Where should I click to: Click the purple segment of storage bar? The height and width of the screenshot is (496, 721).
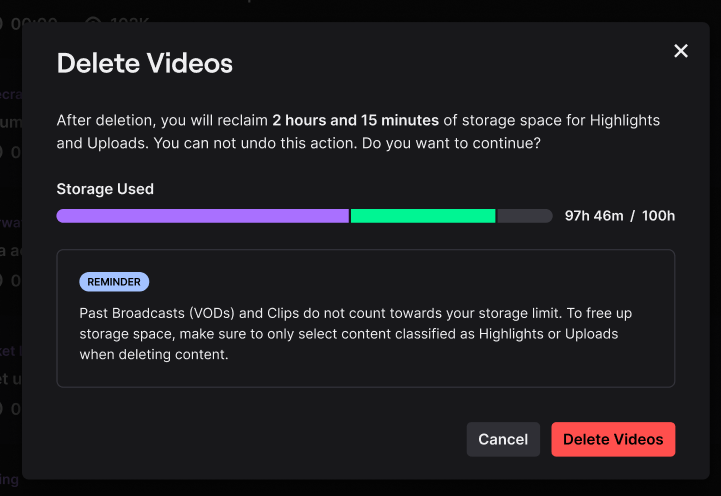point(202,216)
